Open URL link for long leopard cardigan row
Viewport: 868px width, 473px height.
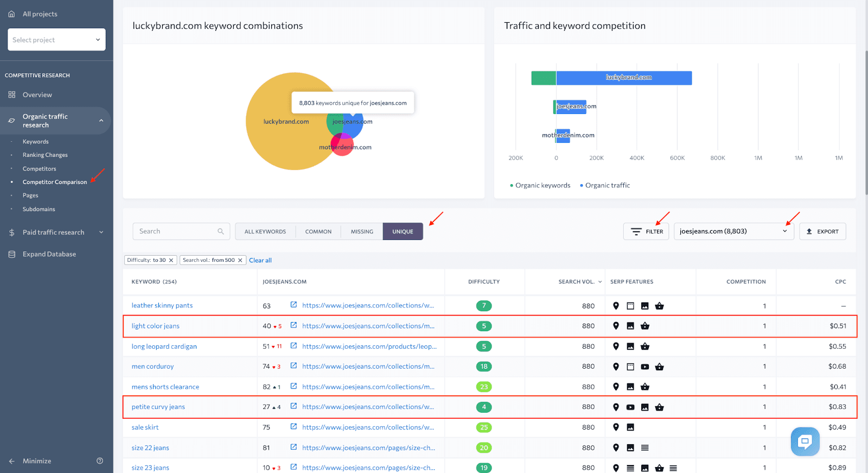pyautogui.click(x=369, y=346)
